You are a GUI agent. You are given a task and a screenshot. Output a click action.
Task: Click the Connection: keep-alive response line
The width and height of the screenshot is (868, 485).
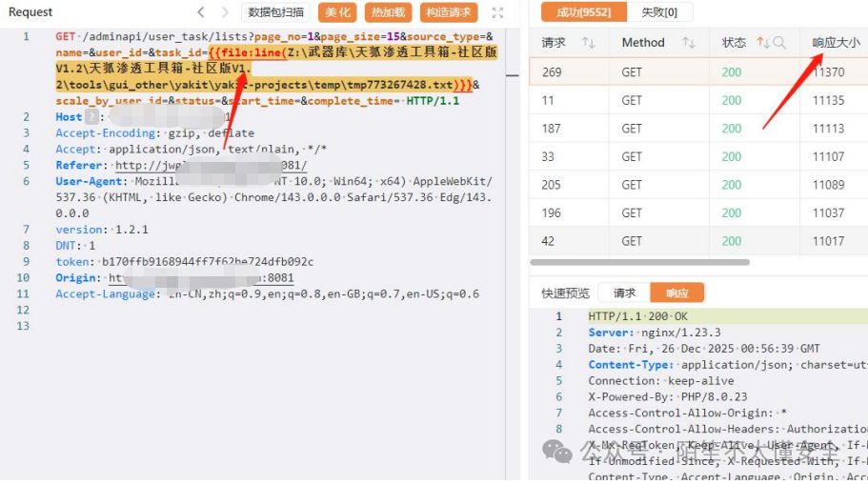click(x=661, y=380)
